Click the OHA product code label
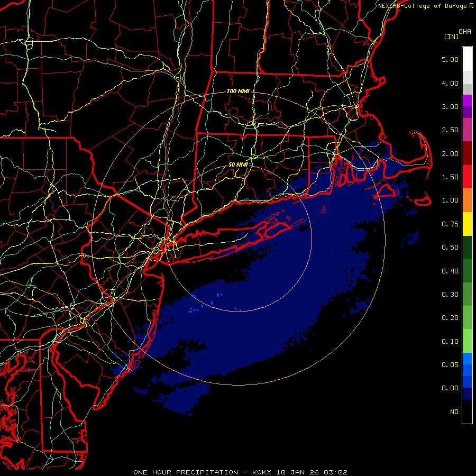476x476 pixels. (465, 31)
